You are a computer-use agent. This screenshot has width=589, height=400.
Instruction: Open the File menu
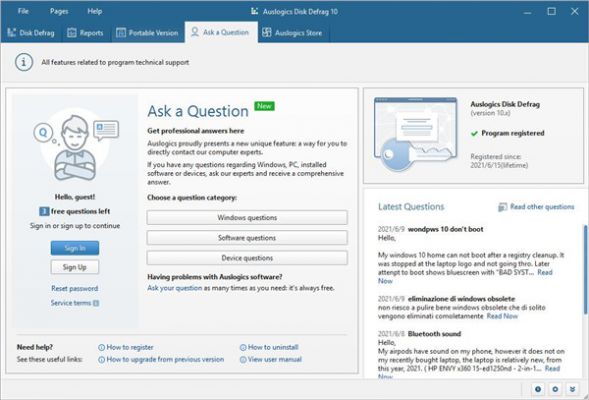[23, 11]
